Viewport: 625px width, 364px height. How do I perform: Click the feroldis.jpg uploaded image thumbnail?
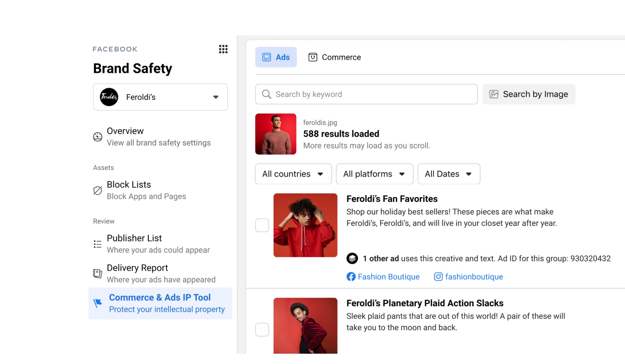(276, 134)
